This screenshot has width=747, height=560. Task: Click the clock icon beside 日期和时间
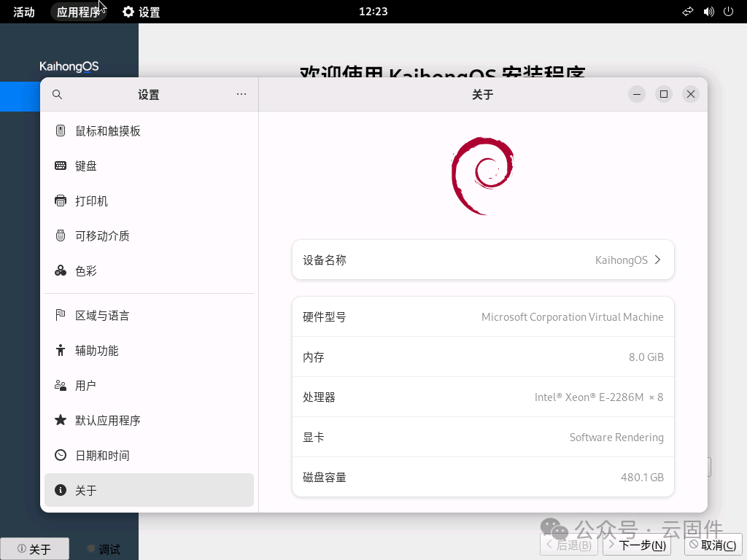pyautogui.click(x=61, y=455)
